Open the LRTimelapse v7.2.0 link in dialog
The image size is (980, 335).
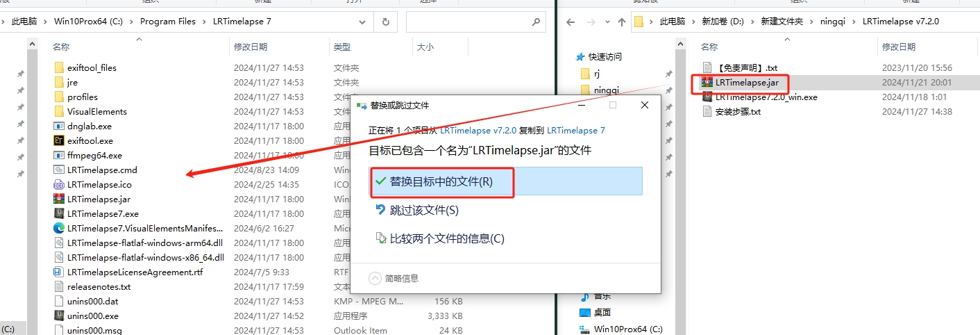[478, 131]
